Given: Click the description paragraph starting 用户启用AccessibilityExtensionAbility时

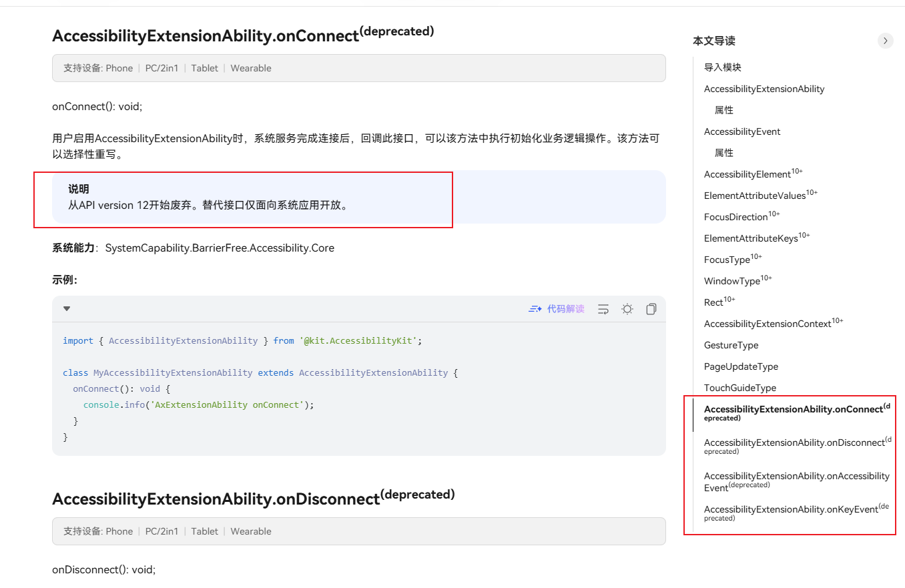Looking at the screenshot, I should tap(356, 146).
